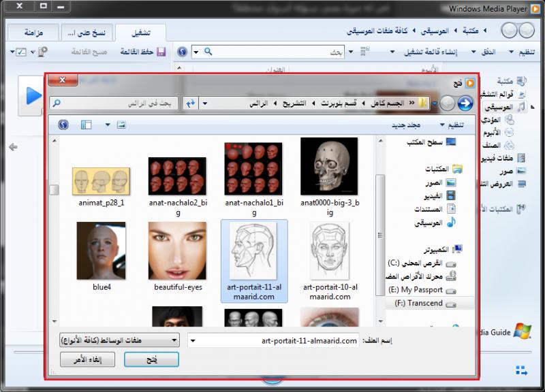Select صور in Media Player sidebar
This screenshot has width=545, height=392.
(513, 171)
